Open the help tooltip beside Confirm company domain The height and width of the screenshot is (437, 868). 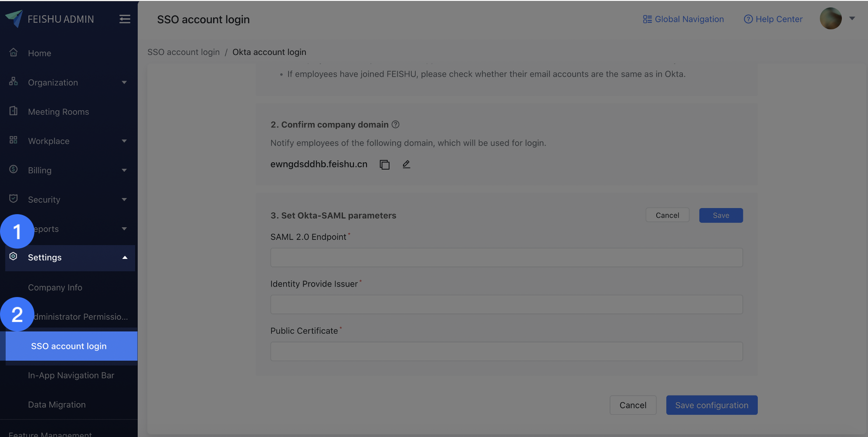tap(395, 124)
